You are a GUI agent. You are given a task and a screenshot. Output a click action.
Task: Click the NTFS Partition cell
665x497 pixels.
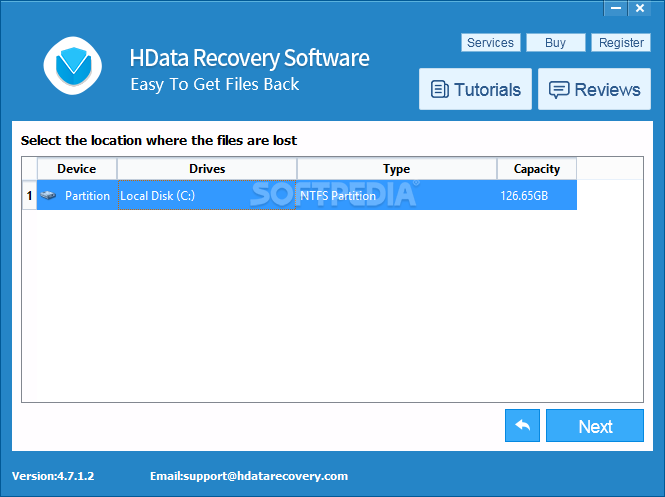coord(397,195)
